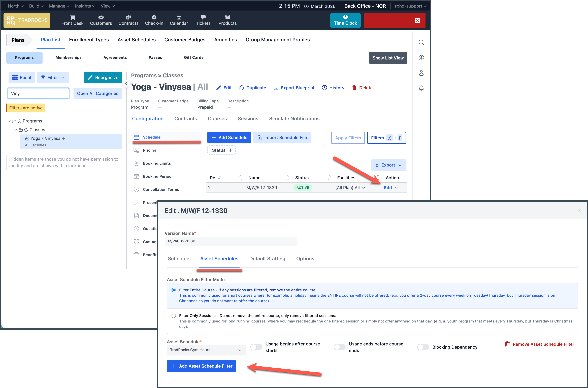Open the Memberships tab
Image resolution: width=588 pixels, height=388 pixels.
tap(69, 57)
